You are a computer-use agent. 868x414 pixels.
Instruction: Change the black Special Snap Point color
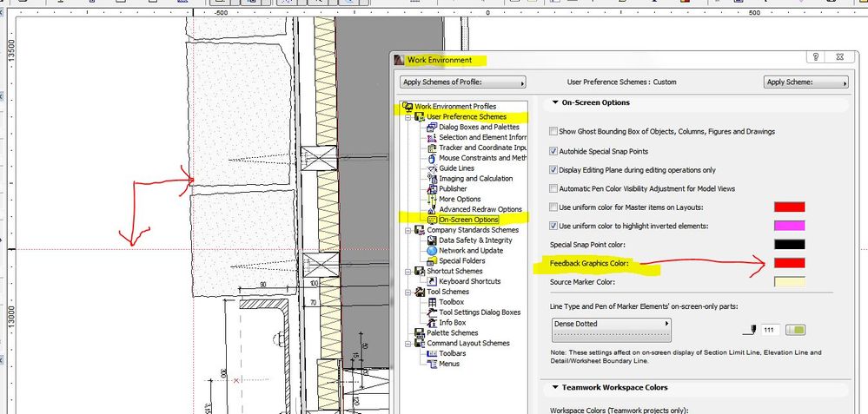pyautogui.click(x=790, y=244)
